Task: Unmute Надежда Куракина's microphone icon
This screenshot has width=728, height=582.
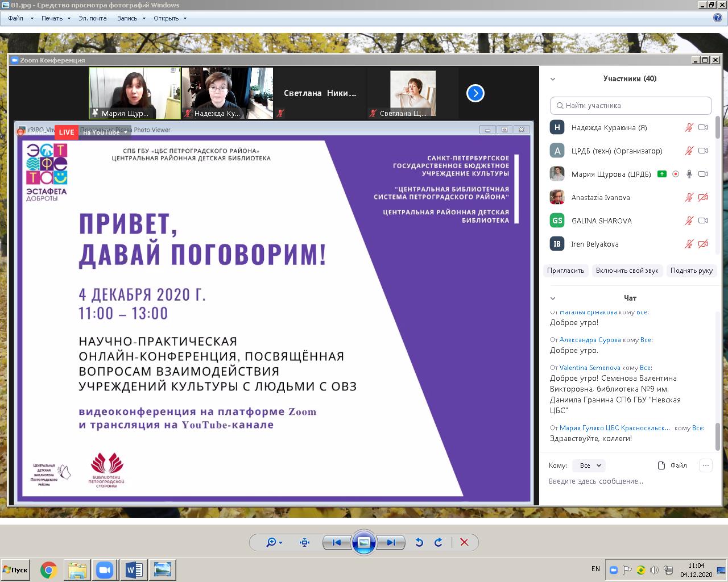Action: (689, 128)
